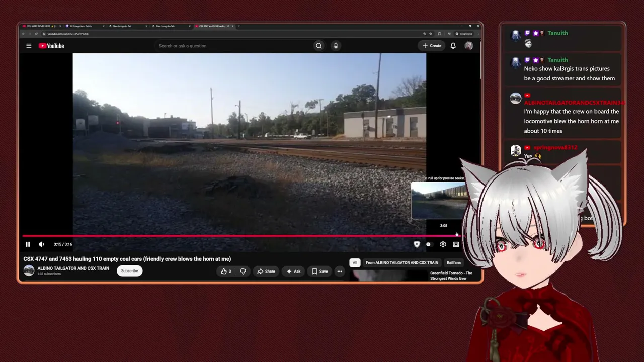Open the account avatar menu
The image size is (644, 362).
point(468,46)
